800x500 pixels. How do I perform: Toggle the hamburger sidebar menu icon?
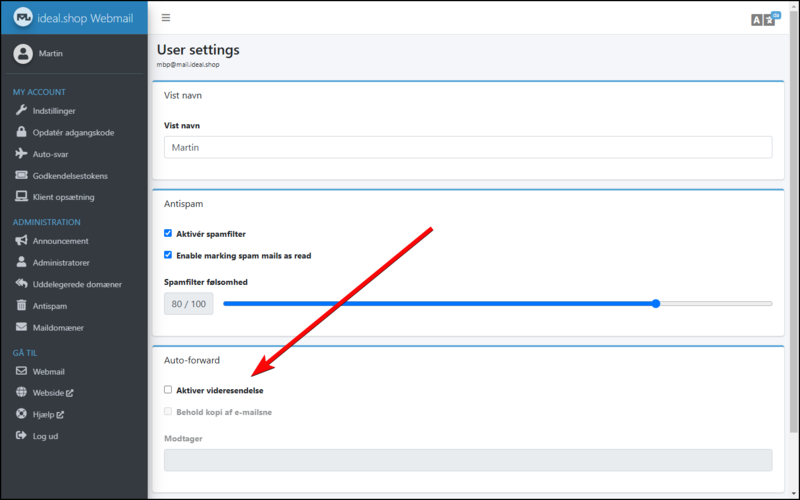166,18
